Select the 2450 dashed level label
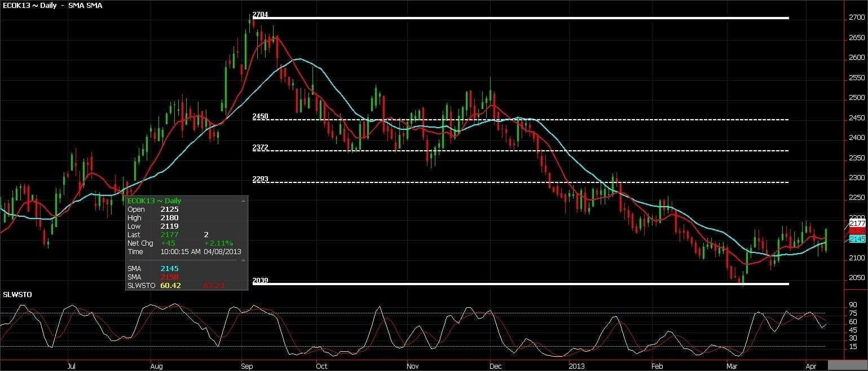Viewport: 868px width, 371px height. (x=260, y=116)
